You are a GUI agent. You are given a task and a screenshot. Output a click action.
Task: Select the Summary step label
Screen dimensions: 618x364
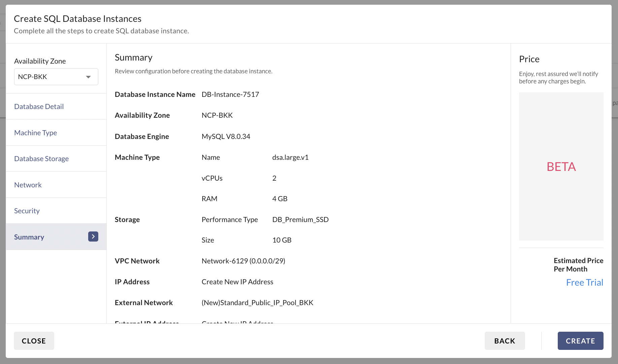click(29, 237)
